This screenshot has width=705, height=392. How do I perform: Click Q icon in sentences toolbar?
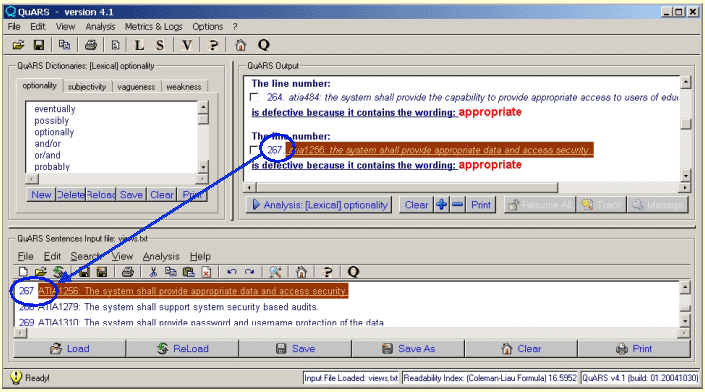click(353, 272)
